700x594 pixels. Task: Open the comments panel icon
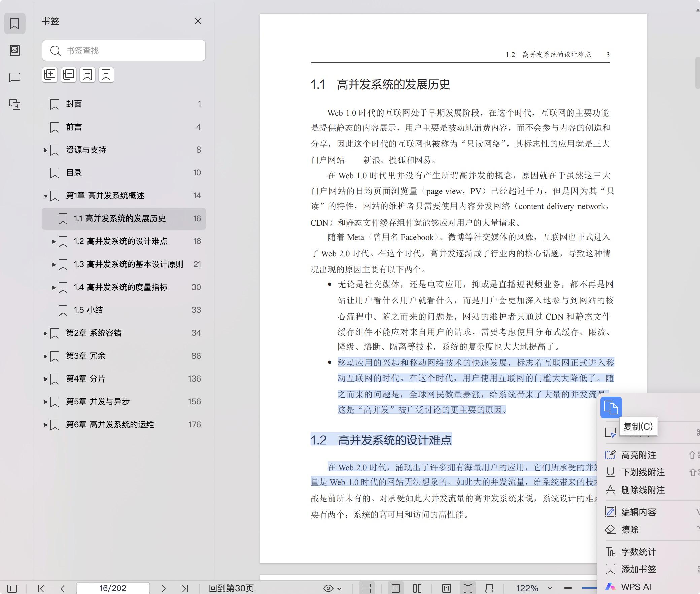14,77
